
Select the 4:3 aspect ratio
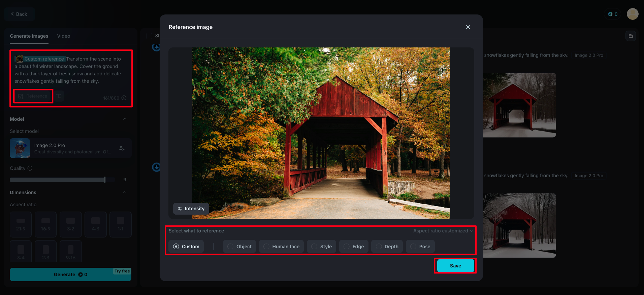(96, 224)
